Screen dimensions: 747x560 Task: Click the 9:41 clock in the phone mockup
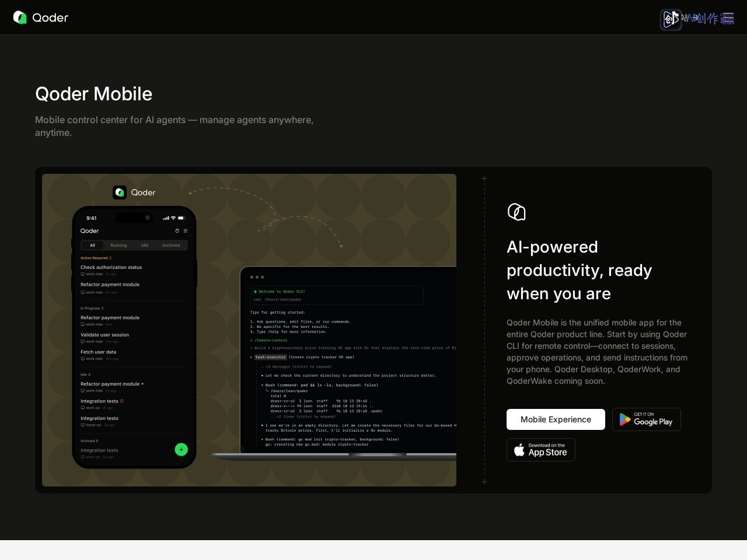92,218
